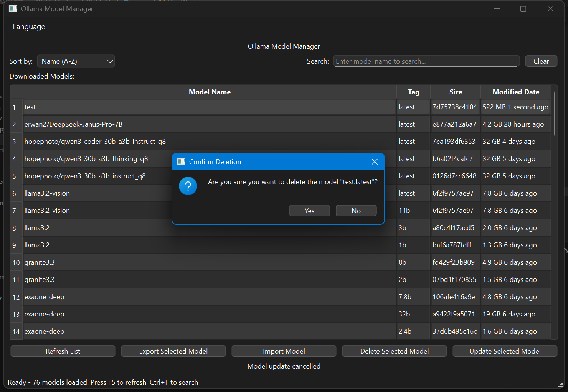Click '4.2 GB 28 hours ago' cell
Image resolution: width=568 pixels, height=392 pixels.
click(x=516, y=124)
